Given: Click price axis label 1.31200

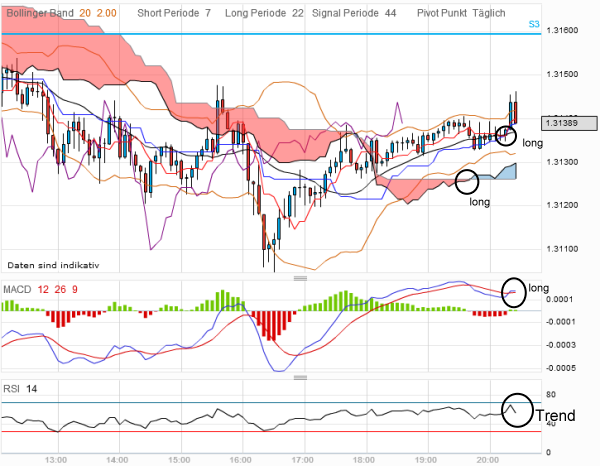Looking at the screenshot, I should [562, 205].
